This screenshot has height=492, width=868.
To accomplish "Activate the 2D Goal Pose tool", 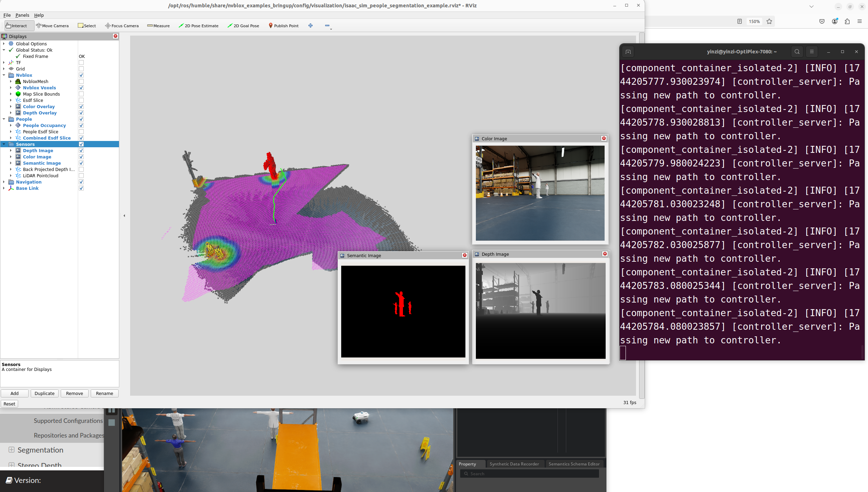I will 243,25.
